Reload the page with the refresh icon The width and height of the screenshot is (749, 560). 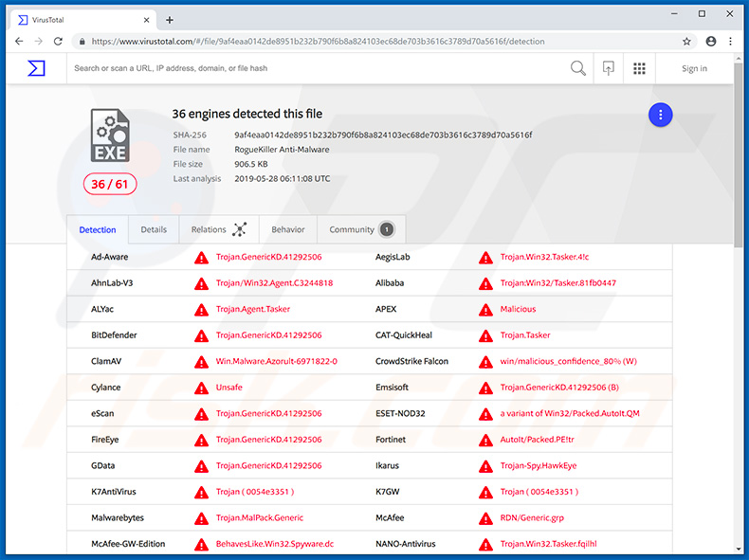coord(58,41)
